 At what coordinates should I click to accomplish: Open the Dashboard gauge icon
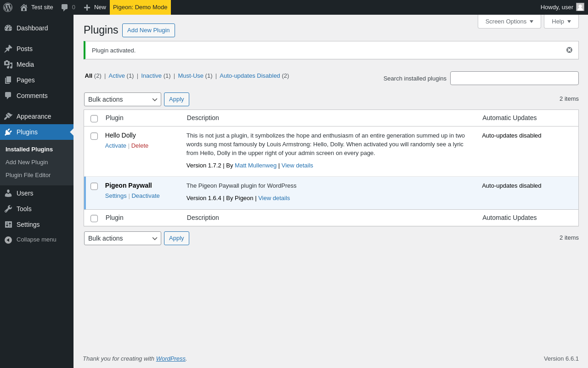8,28
